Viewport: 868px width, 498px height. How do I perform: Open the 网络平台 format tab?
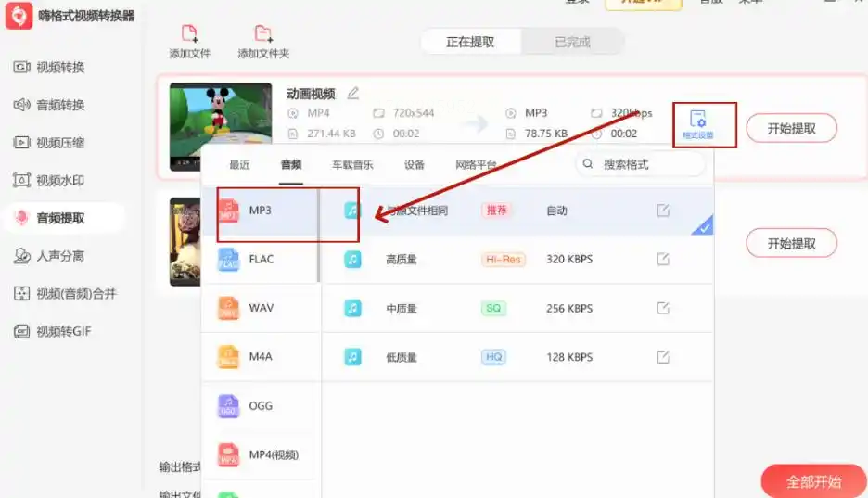[x=476, y=164]
